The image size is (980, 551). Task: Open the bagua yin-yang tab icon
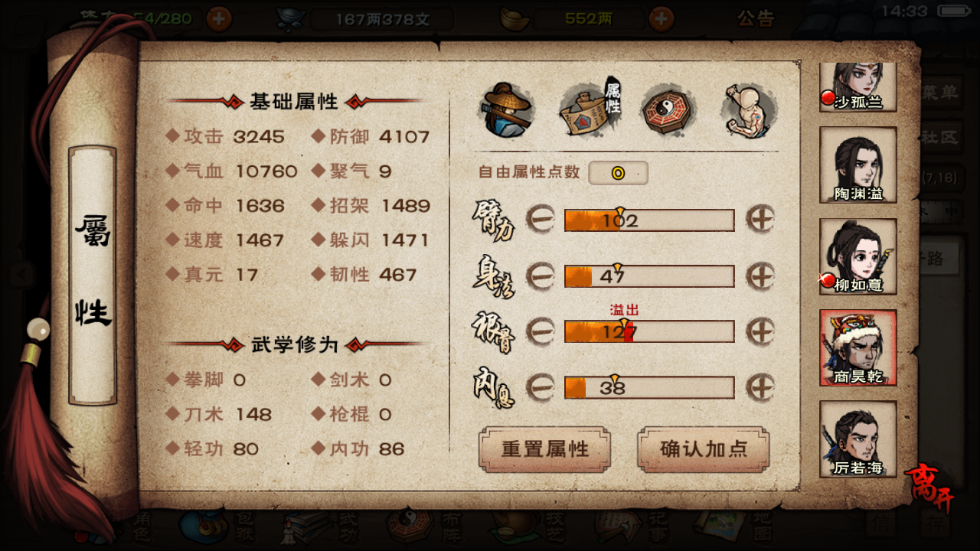(x=668, y=110)
